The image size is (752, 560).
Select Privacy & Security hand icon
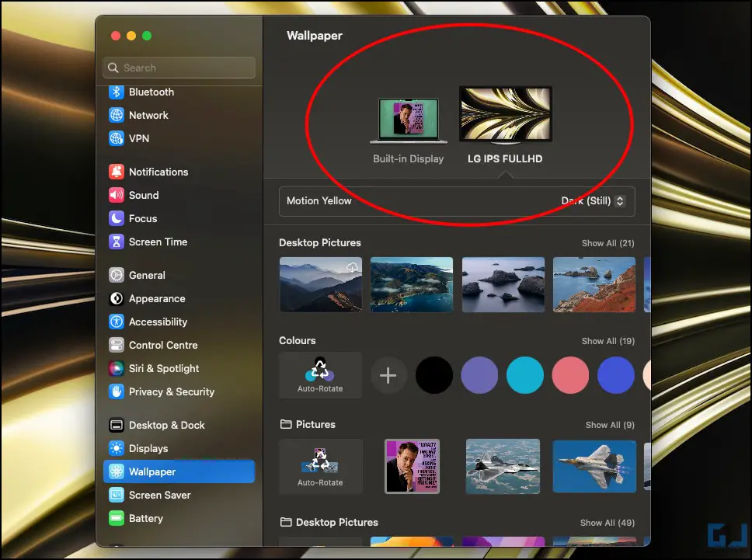[x=116, y=391]
